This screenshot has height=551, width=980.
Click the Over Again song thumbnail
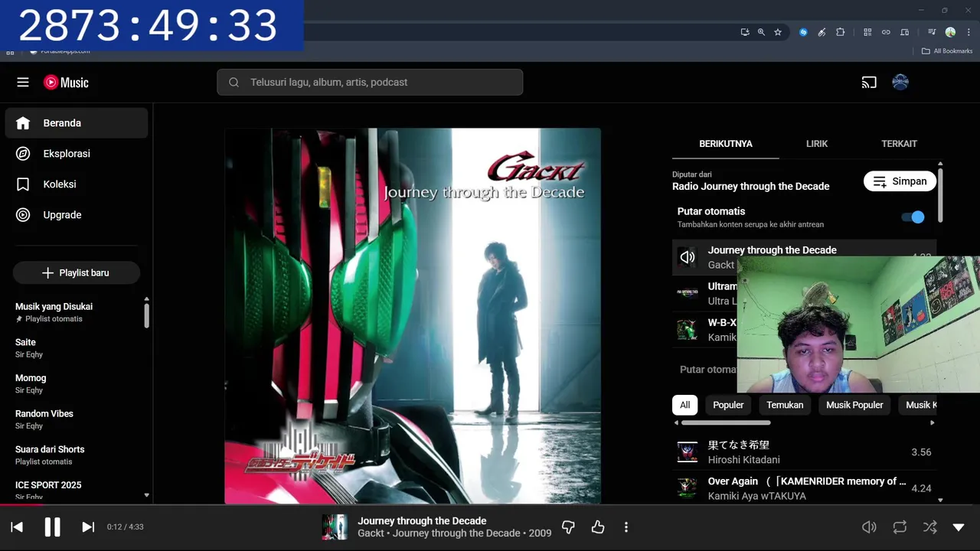pos(688,488)
